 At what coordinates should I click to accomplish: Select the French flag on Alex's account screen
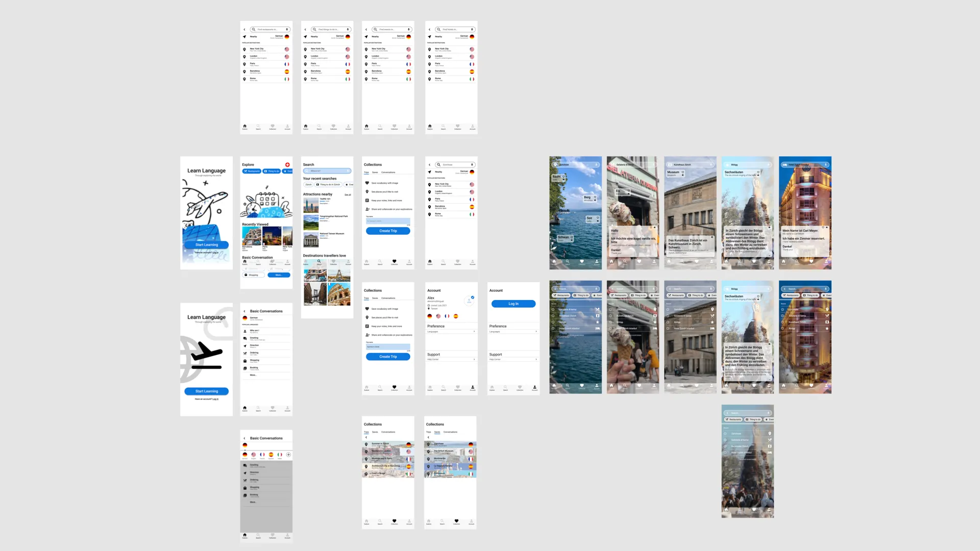(447, 316)
